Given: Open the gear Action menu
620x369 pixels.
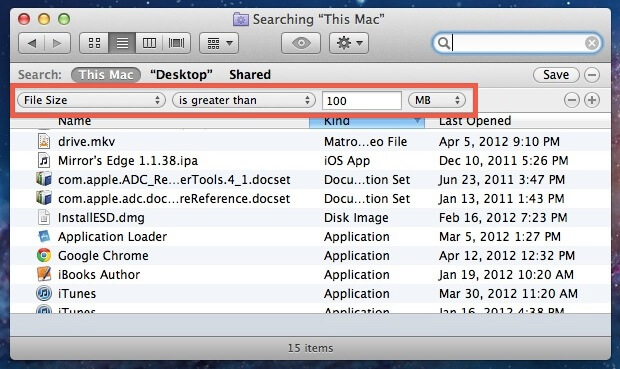Looking at the screenshot, I should 349,43.
